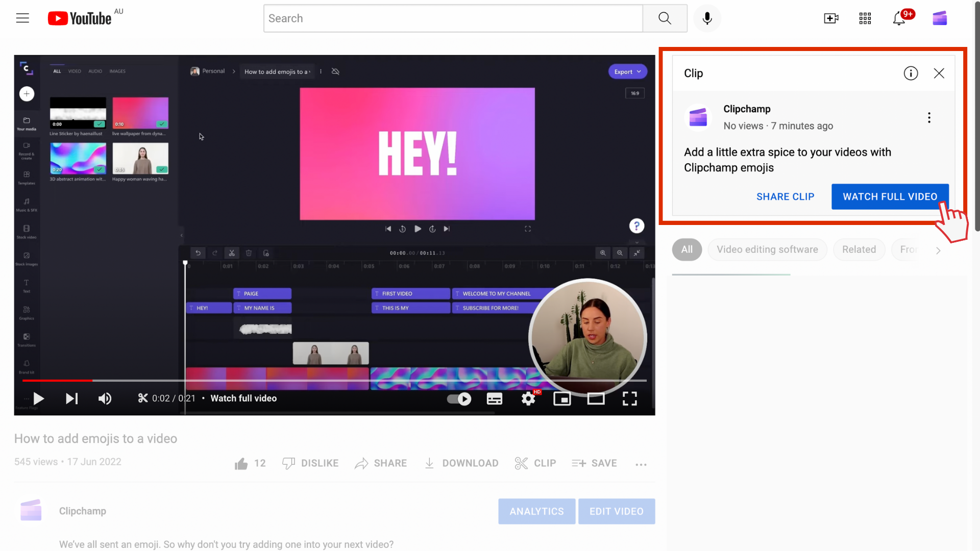Image resolution: width=980 pixels, height=551 pixels.
Task: Click the ANALYTICS button
Action: click(x=536, y=511)
